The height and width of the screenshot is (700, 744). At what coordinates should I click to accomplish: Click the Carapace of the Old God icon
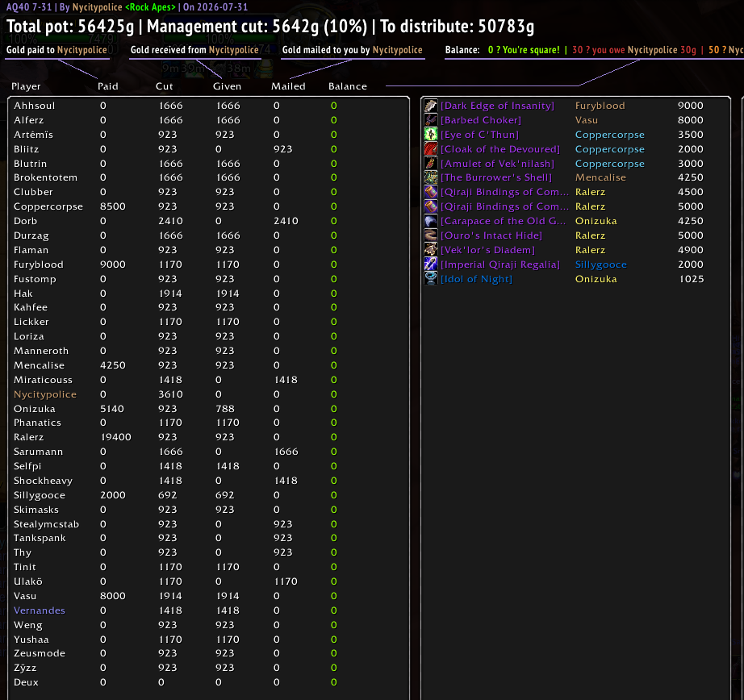pyautogui.click(x=430, y=221)
